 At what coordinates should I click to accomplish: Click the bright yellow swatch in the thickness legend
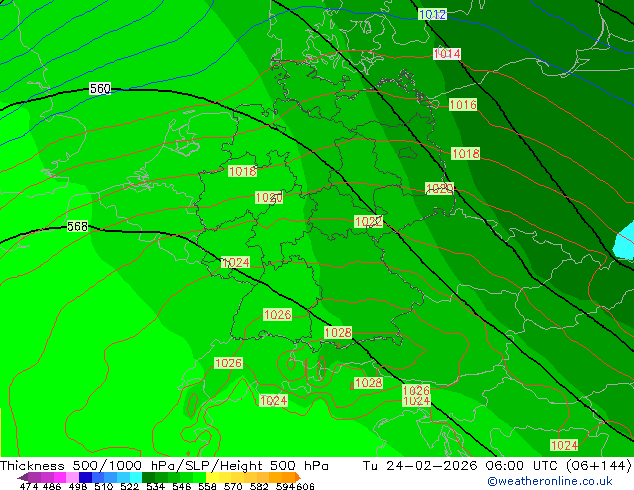point(212,477)
